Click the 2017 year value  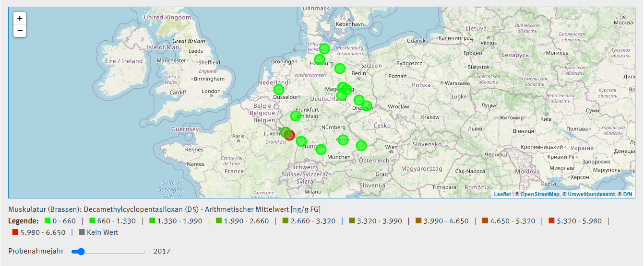point(162,251)
